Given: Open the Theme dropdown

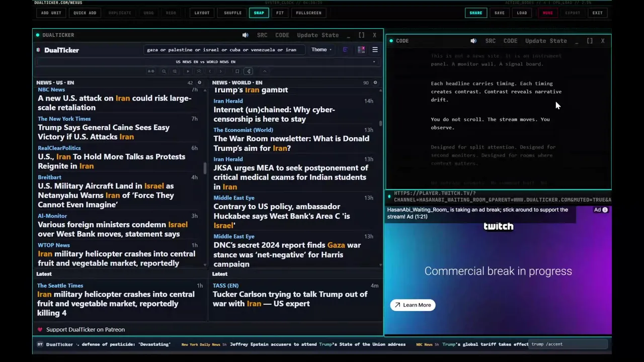Looking at the screenshot, I should click(321, 50).
